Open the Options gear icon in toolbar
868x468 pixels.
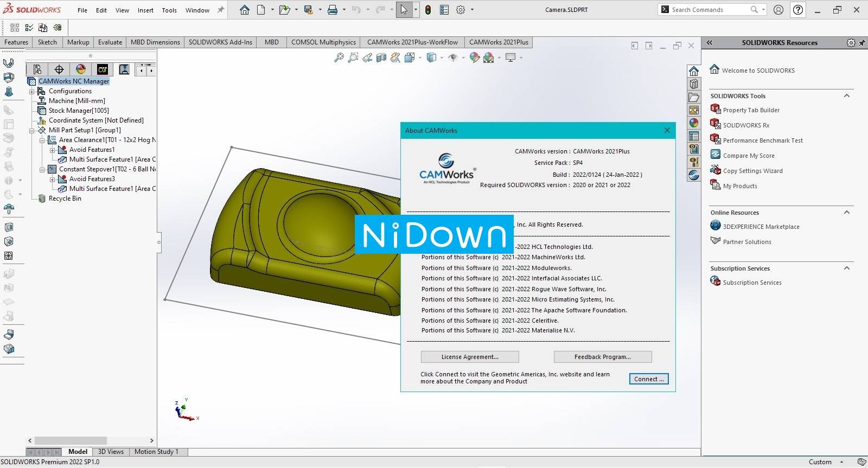[461, 10]
